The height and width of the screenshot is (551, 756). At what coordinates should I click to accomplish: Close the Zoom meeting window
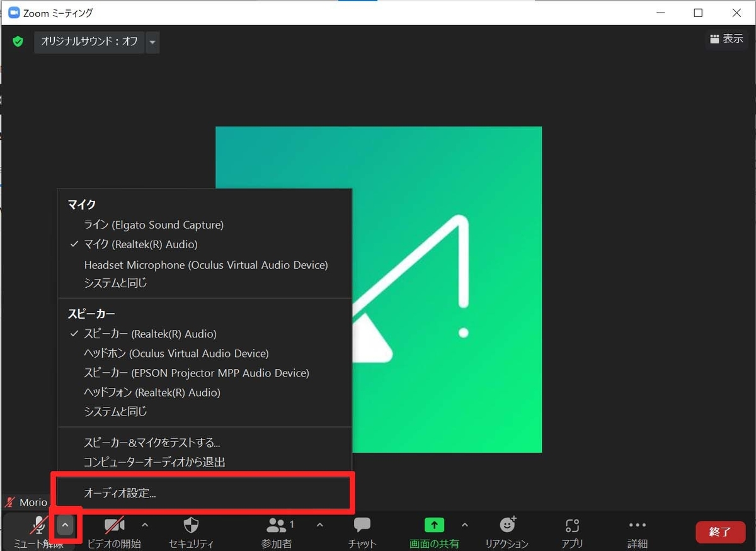pos(736,13)
